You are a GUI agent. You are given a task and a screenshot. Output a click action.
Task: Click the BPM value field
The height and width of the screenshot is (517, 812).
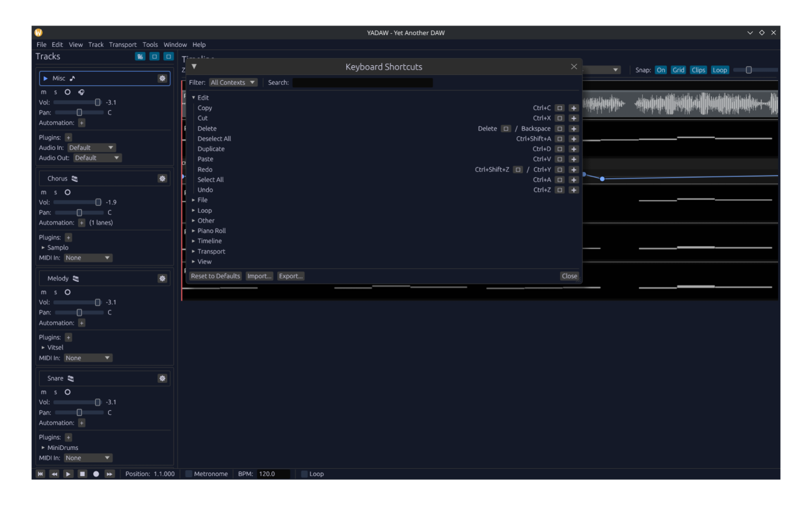click(x=274, y=474)
